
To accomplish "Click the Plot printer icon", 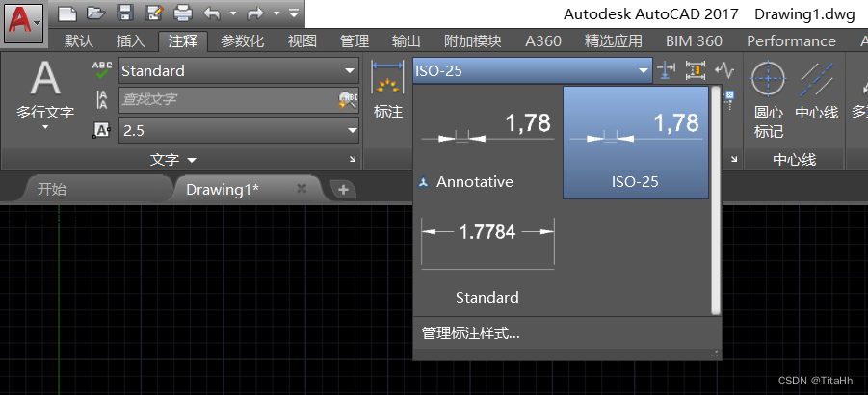I will pyautogui.click(x=183, y=13).
